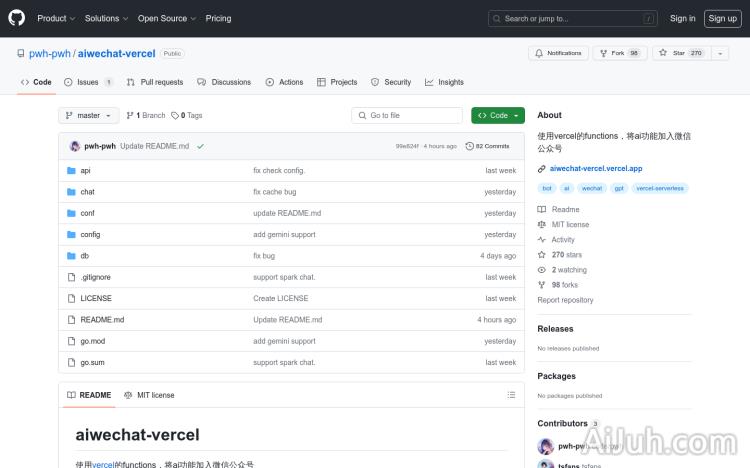The height and width of the screenshot is (468, 750).
Task: Select the MIT license tab
Action: click(149, 395)
